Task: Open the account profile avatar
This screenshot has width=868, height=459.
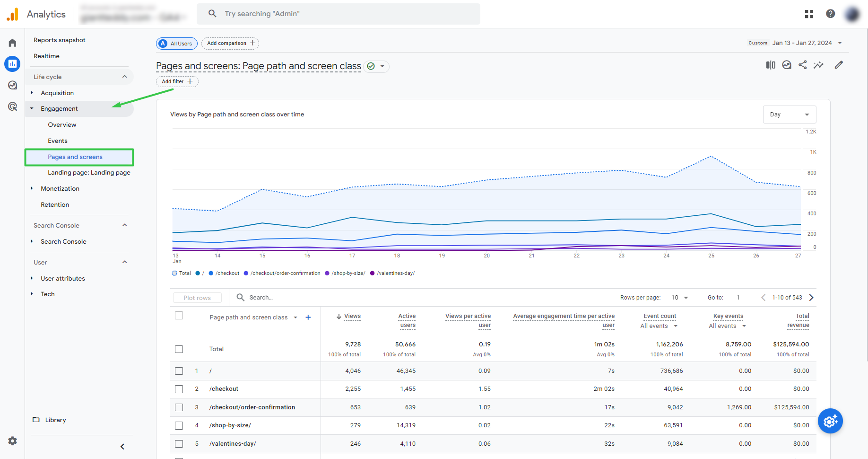Action: tap(852, 14)
